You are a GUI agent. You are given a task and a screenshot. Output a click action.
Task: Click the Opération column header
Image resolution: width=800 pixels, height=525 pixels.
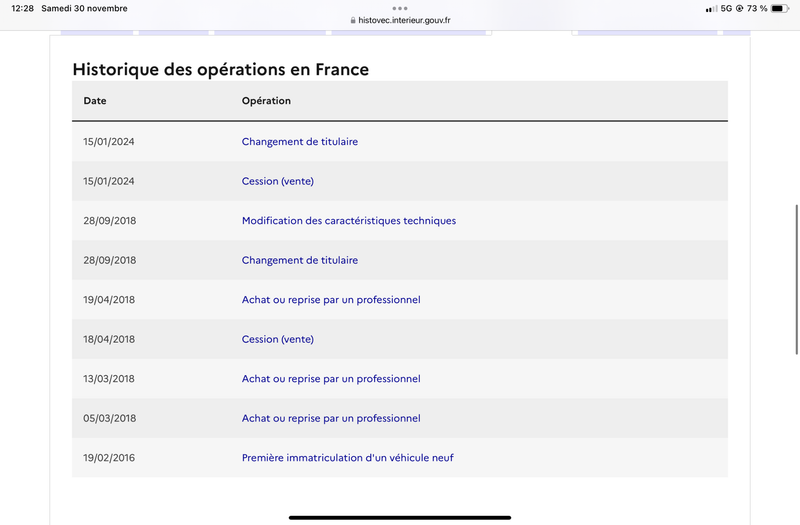point(266,101)
